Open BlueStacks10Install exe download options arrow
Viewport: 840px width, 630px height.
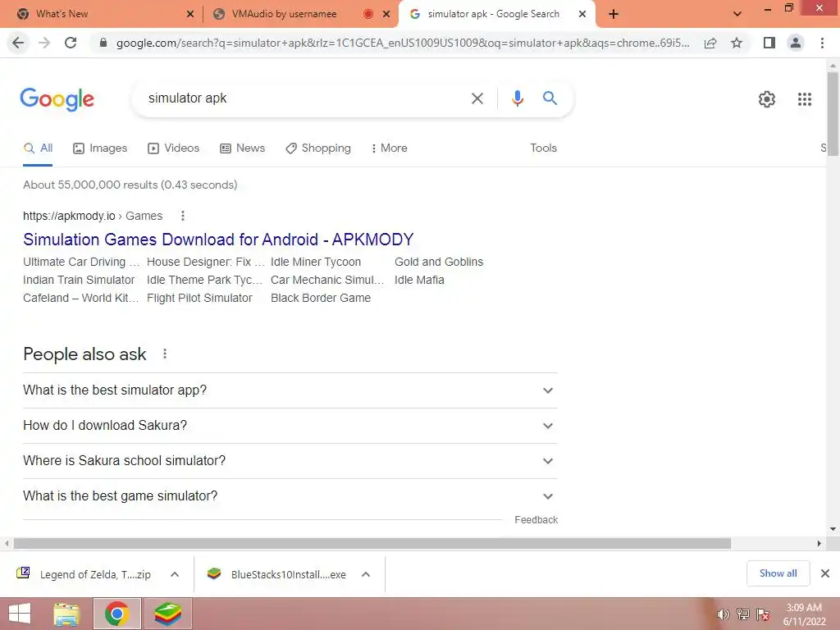coord(366,574)
